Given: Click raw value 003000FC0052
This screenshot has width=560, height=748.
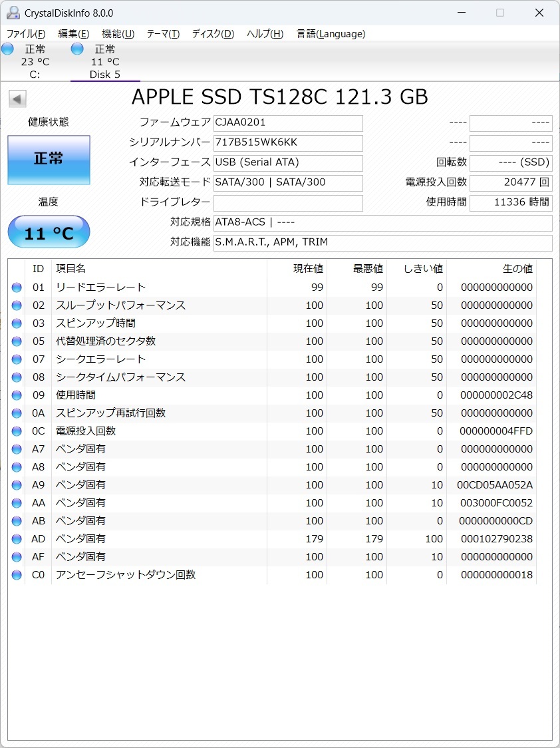Looking at the screenshot, I should (x=495, y=503).
